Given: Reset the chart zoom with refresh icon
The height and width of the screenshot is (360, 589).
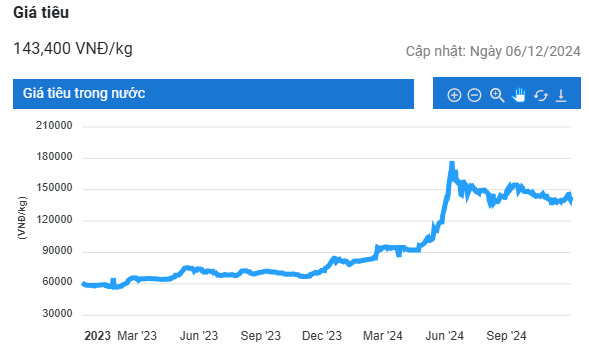Looking at the screenshot, I should [541, 95].
